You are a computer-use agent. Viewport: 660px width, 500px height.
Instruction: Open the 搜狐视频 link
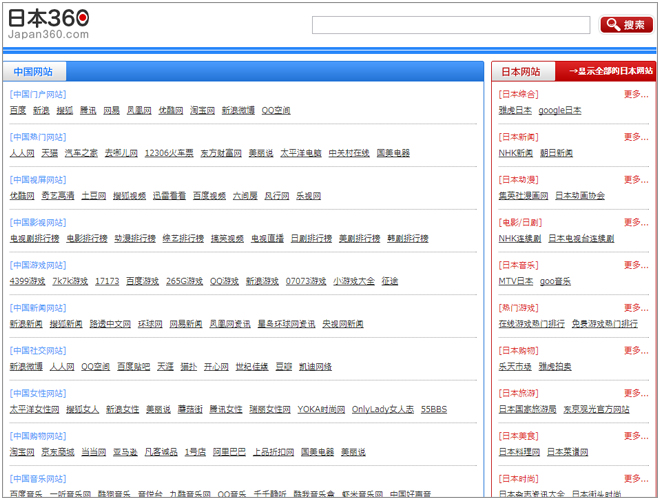[x=129, y=196]
